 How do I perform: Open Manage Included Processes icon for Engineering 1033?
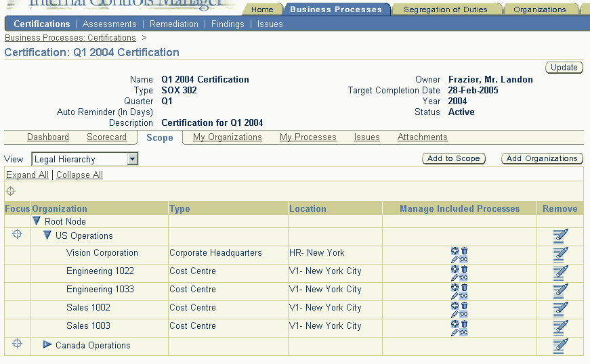[459, 292]
